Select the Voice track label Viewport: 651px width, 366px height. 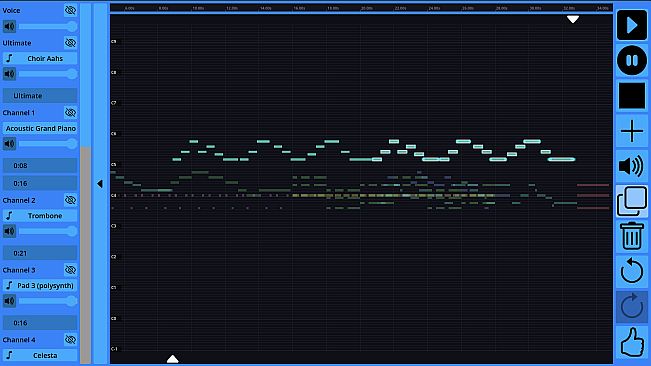tap(11, 10)
